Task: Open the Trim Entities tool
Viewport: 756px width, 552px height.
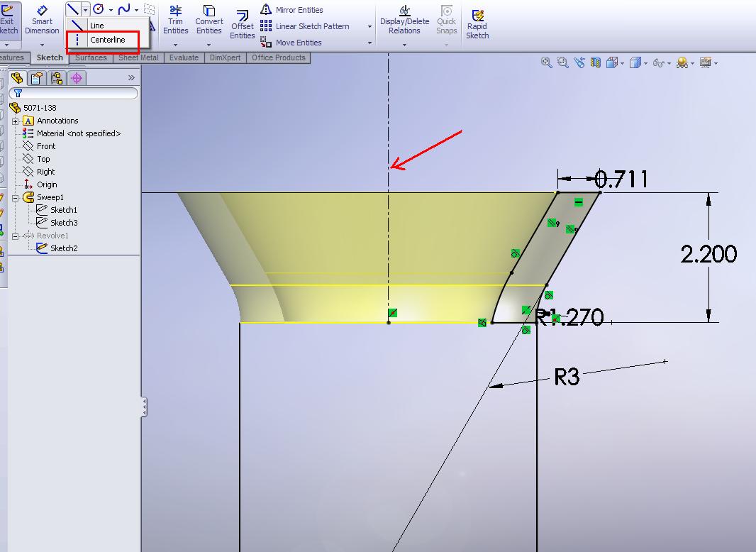Action: coord(175,21)
